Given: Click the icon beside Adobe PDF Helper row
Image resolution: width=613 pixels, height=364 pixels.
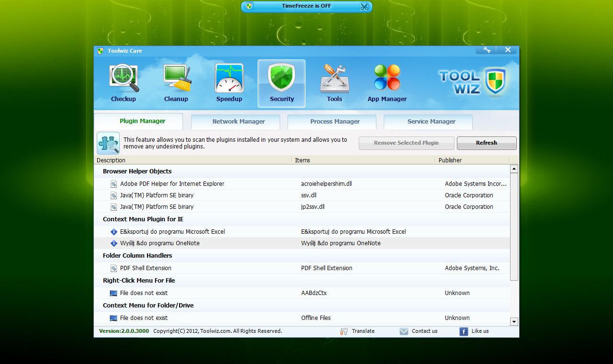Looking at the screenshot, I should 114,184.
